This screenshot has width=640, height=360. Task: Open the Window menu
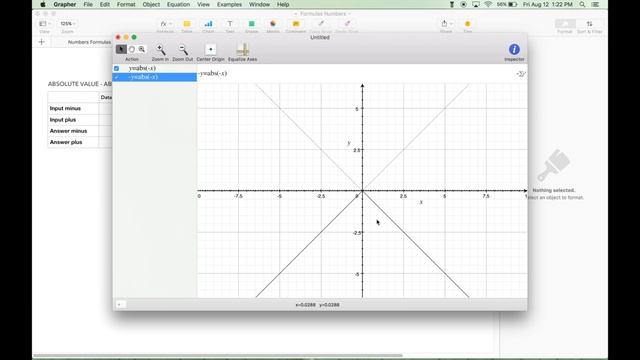pos(259,4)
